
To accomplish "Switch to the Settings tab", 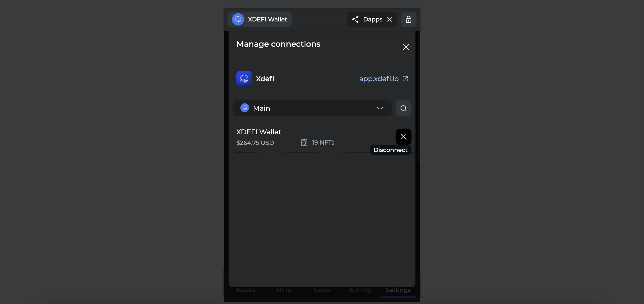I will pyautogui.click(x=398, y=290).
